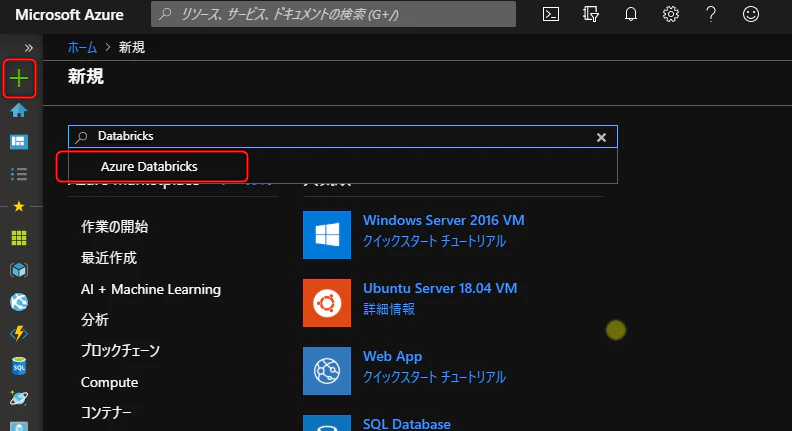Image resolution: width=792 pixels, height=431 pixels.
Task: Open the feedback smiley icon
Action: point(751,14)
